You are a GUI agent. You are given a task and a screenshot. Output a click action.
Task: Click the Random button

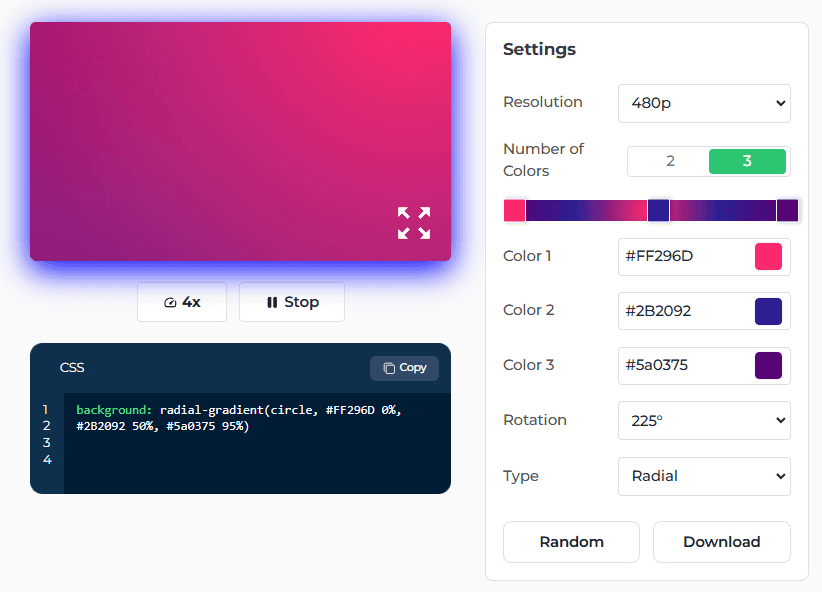(571, 541)
